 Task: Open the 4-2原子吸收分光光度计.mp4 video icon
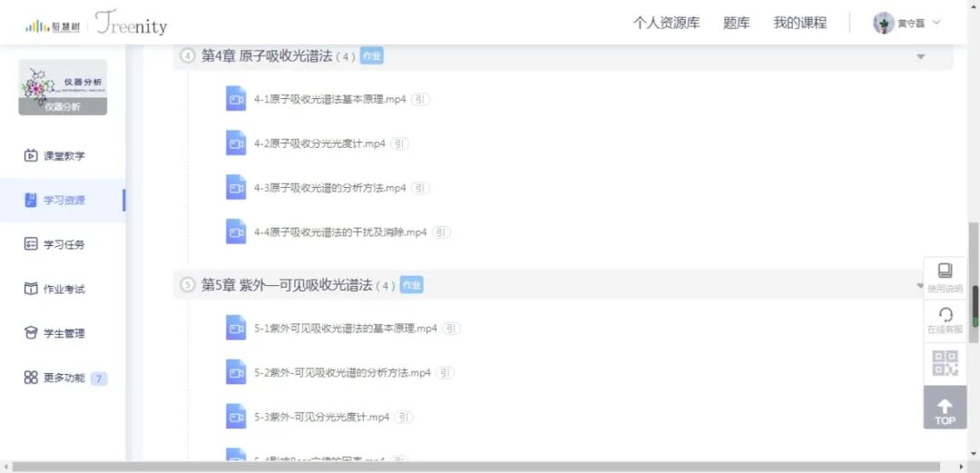(236, 143)
